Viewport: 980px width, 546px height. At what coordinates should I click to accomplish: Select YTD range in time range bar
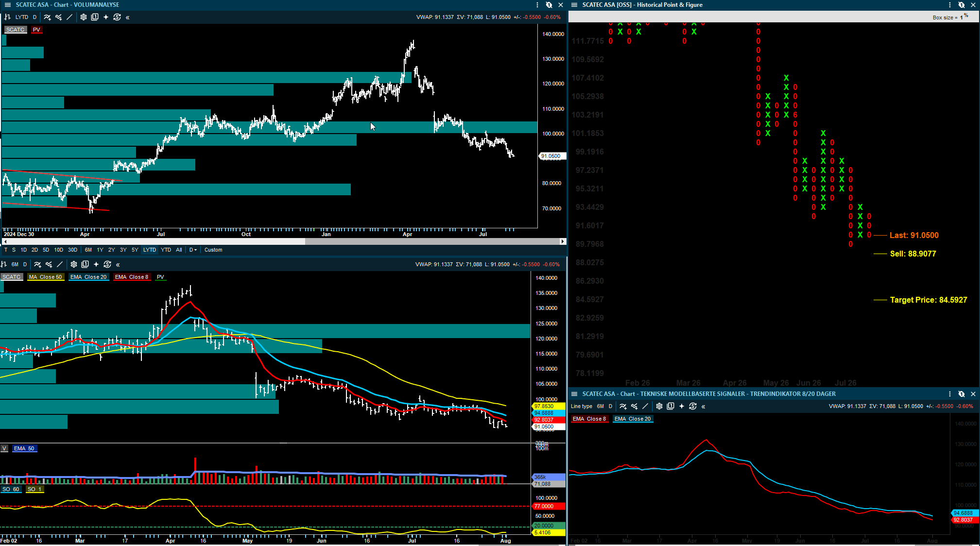[x=166, y=250]
